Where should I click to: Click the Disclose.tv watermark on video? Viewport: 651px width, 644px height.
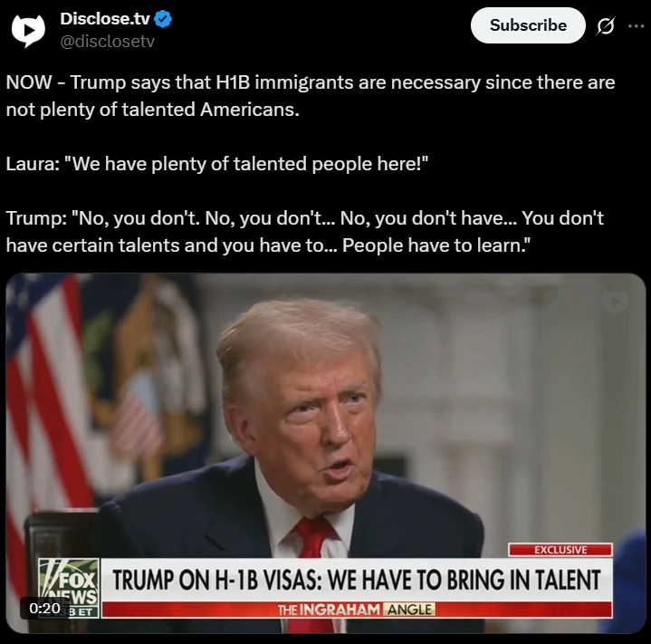pos(615,302)
